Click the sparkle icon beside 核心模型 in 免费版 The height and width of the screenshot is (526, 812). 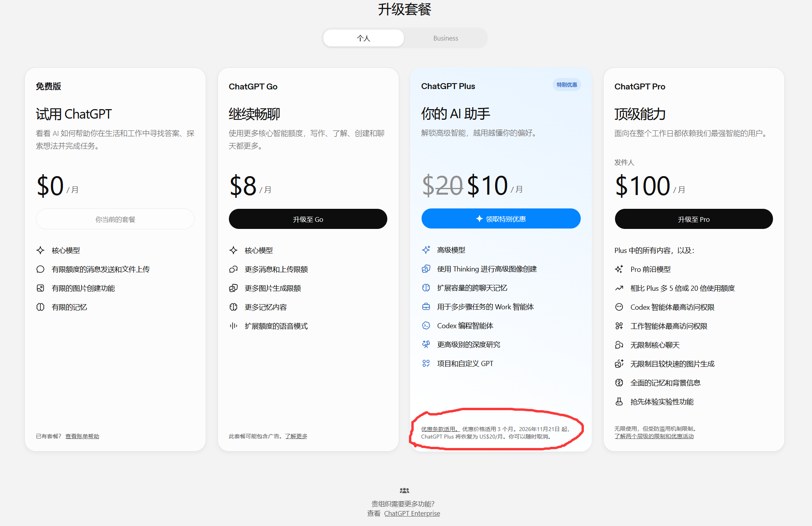point(40,250)
